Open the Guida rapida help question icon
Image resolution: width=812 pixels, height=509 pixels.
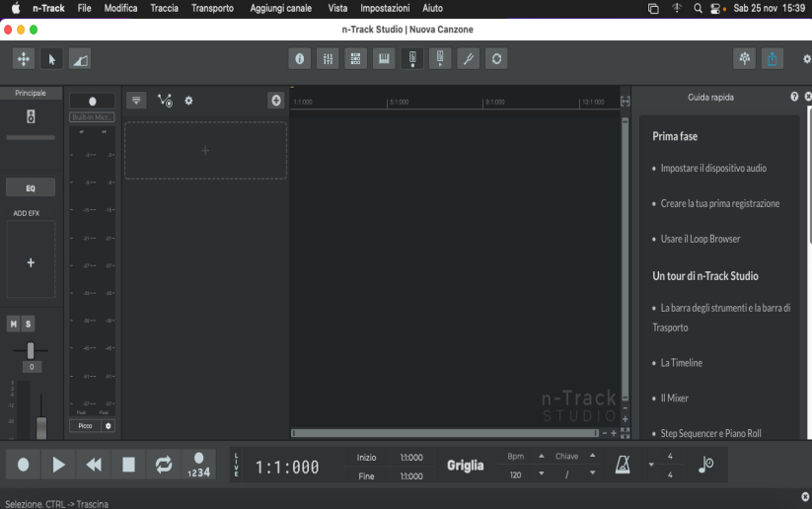pyautogui.click(x=794, y=97)
